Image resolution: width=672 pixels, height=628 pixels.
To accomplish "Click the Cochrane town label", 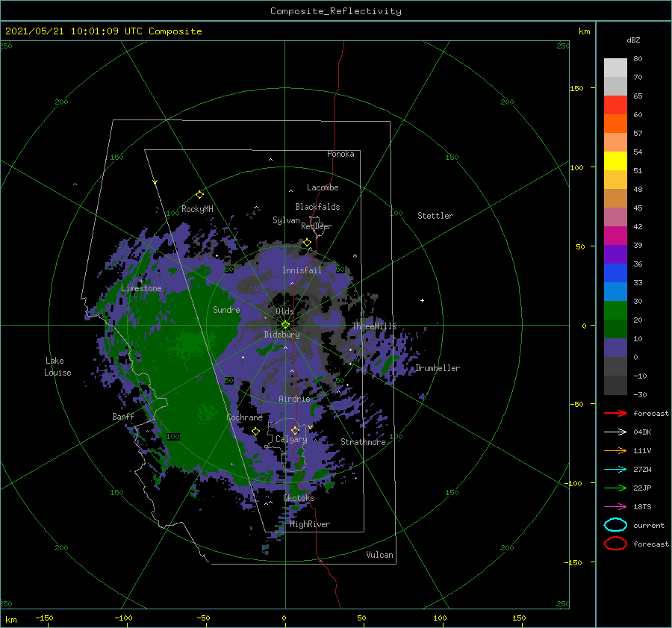I will click(244, 417).
